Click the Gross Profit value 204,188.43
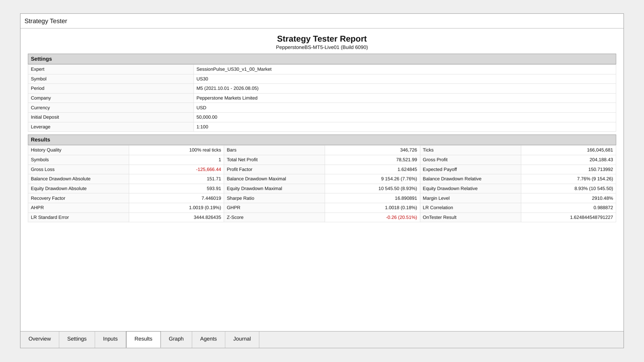The height and width of the screenshot is (362, 644). 601,160
